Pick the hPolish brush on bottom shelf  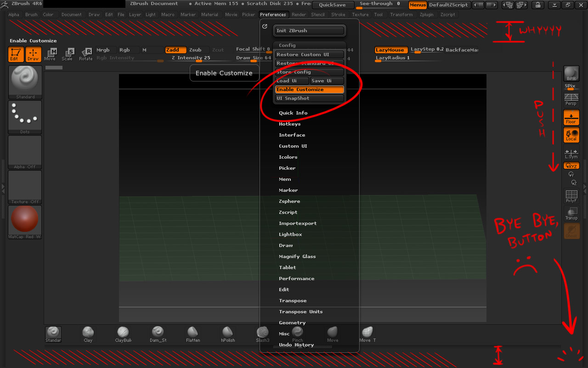pyautogui.click(x=228, y=334)
